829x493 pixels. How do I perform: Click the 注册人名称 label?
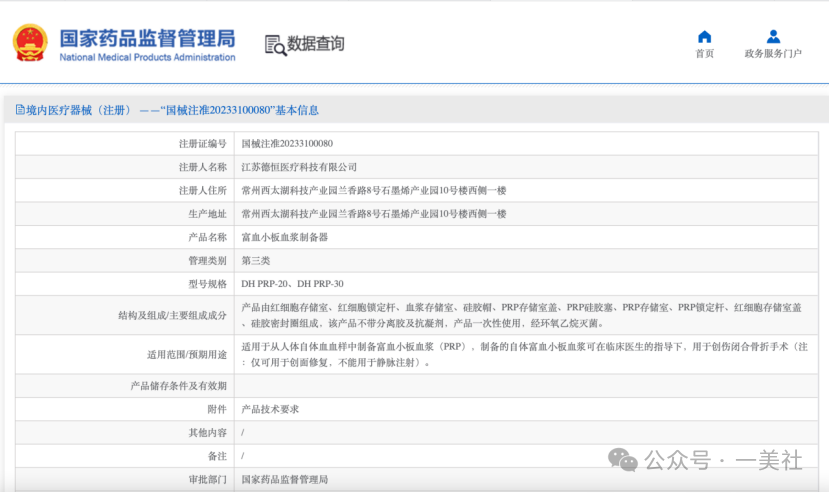click(202, 167)
